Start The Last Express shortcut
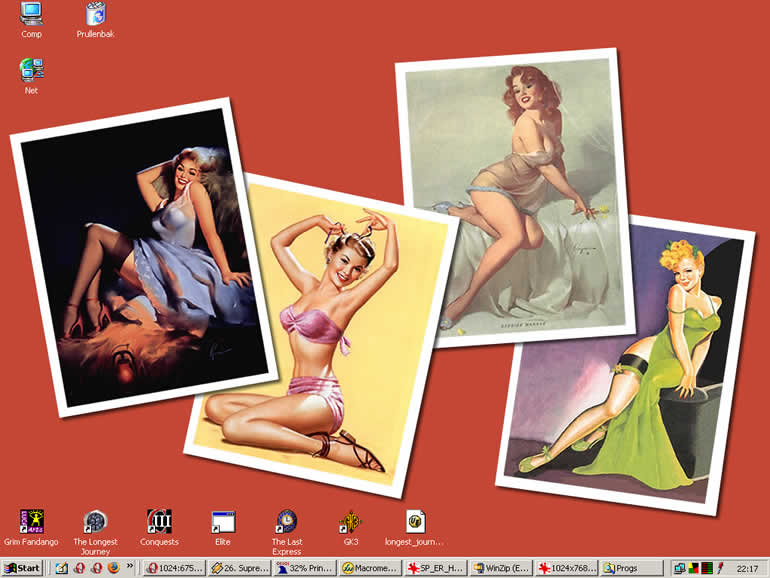Screen dimensions: 770x578 286,521
